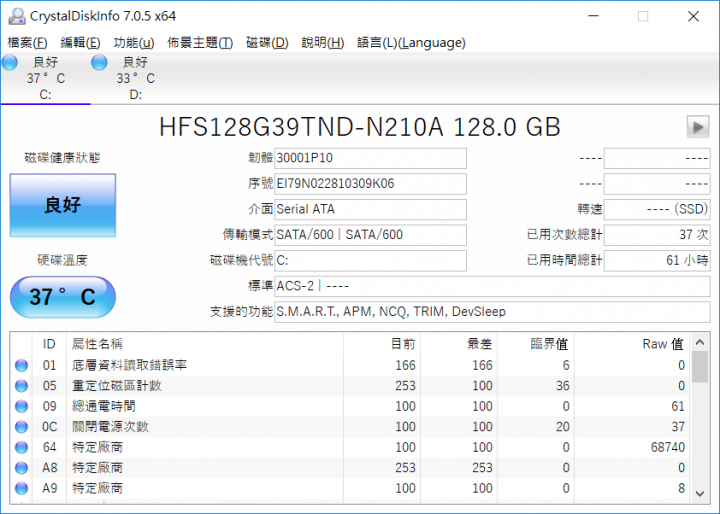Click the supported features field S.M.A.R.T., APM
Viewport: 720px width, 514px height.
point(492,312)
